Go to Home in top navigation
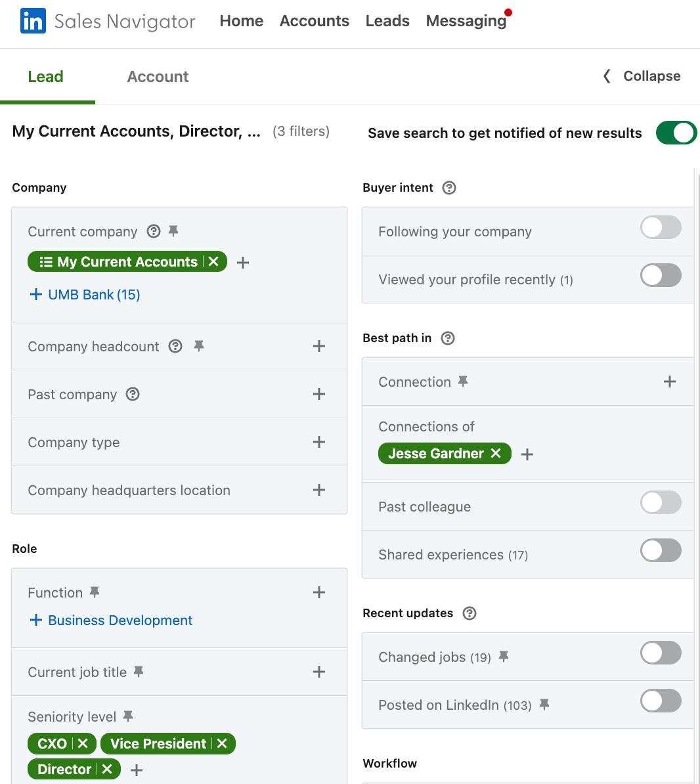The width and height of the screenshot is (700, 784). 242,21
